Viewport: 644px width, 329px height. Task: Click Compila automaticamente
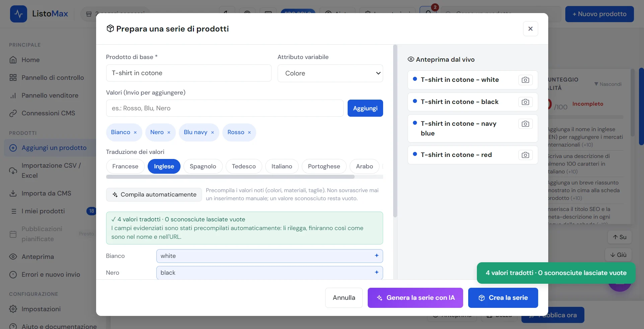[154, 195]
